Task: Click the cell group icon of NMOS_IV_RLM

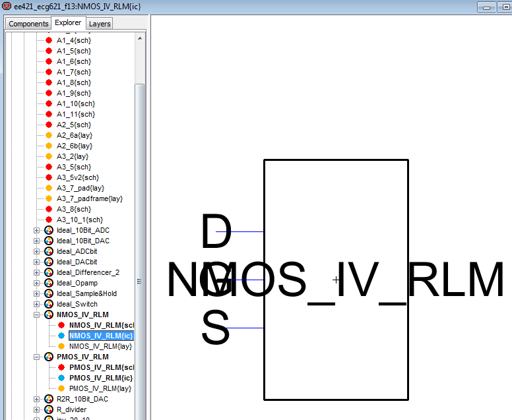Action: 49,315
